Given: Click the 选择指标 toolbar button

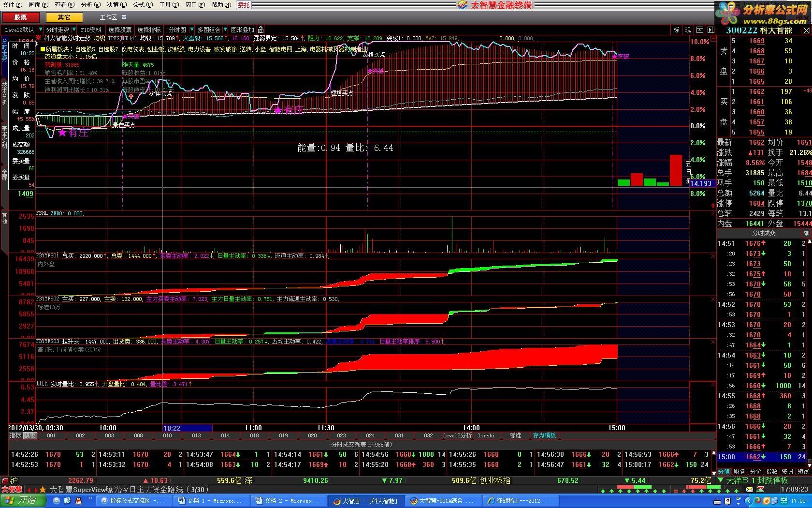Looking at the screenshot, I should coord(149,30).
